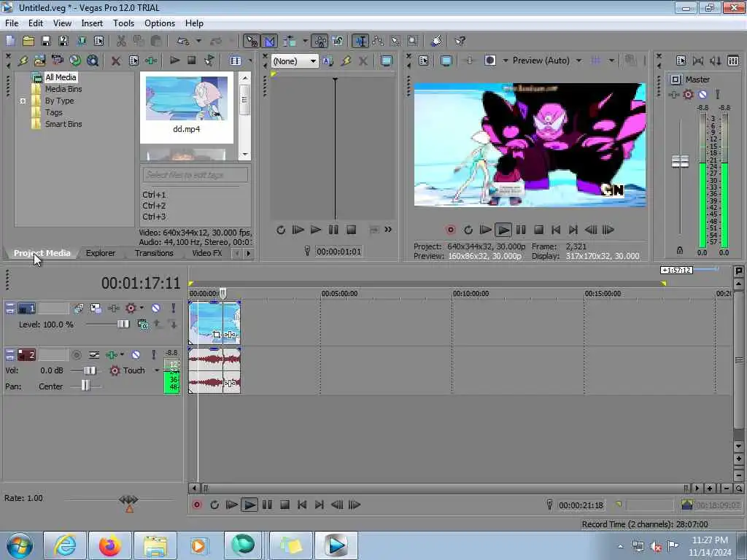This screenshot has width=747, height=560.
Task: Invert phase on audio track 2
Action: [94, 355]
